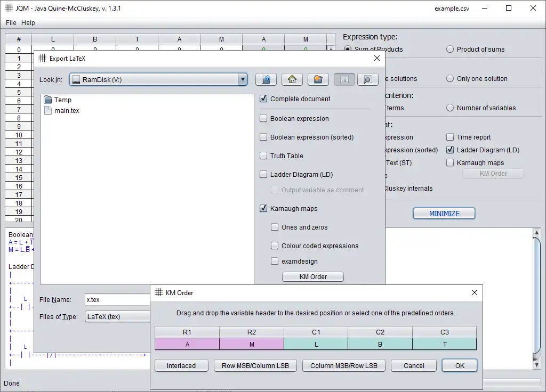The width and height of the screenshot is (546, 392).
Task: Select variable L cell under C1
Action: click(x=316, y=345)
